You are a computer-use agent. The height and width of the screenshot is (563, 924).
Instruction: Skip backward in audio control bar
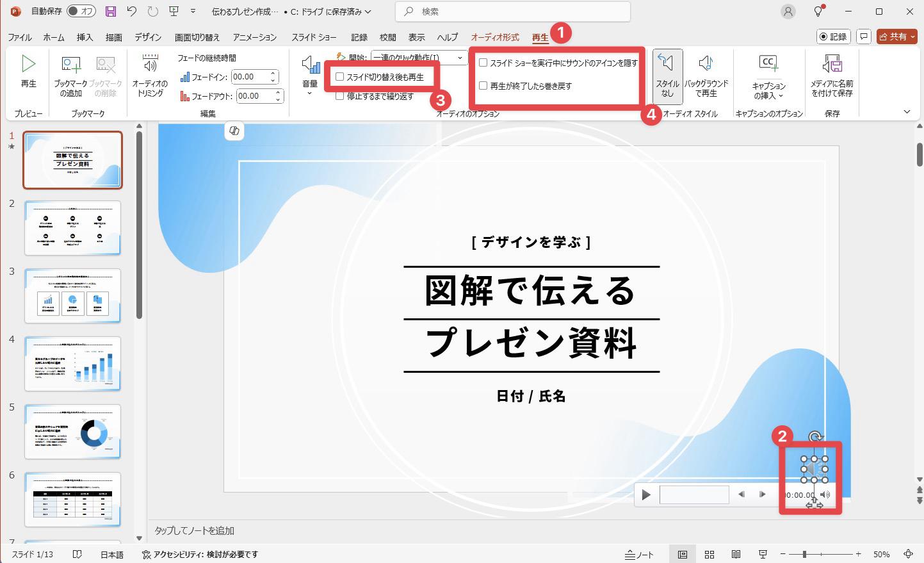(x=742, y=494)
